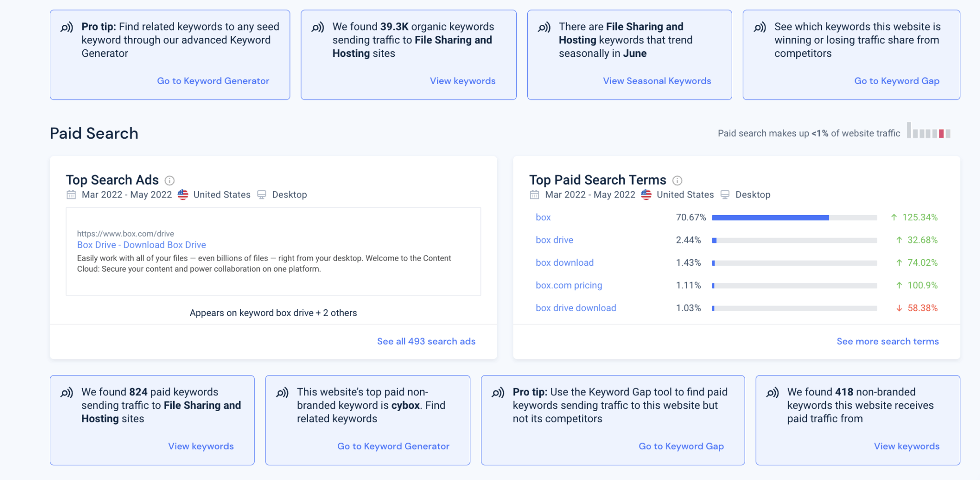Click insight icon on Keyword Gap pro tip card

[x=498, y=393]
